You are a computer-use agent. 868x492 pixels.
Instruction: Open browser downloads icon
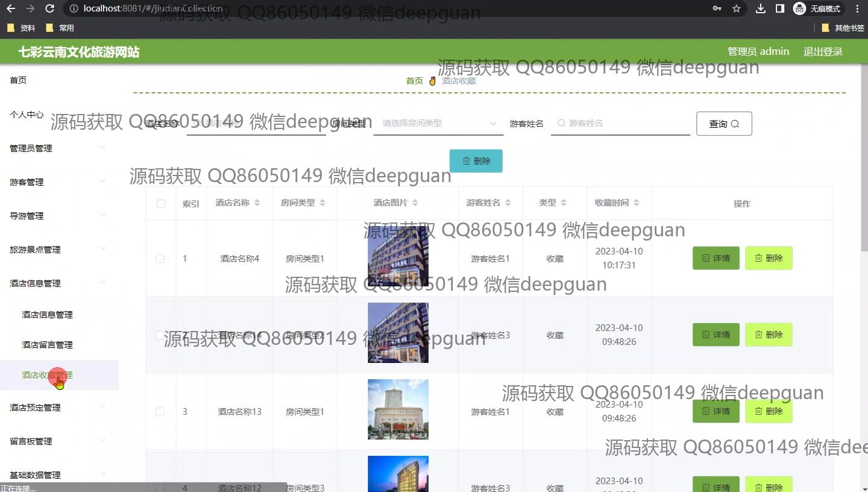coord(761,8)
